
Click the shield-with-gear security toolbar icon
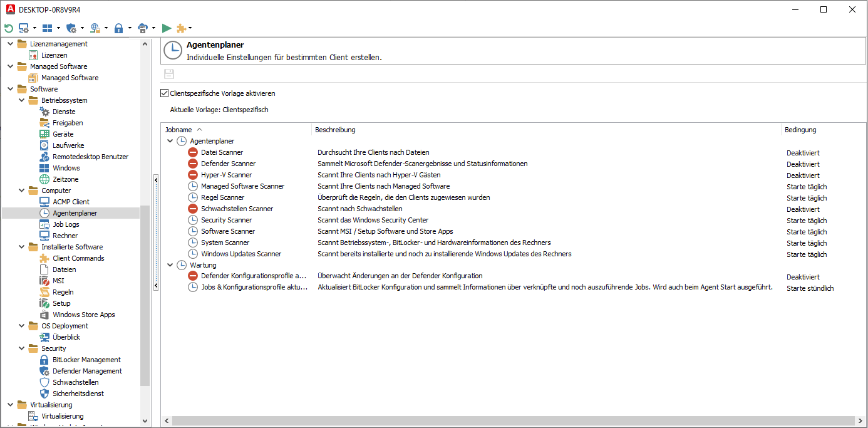[x=70, y=28]
